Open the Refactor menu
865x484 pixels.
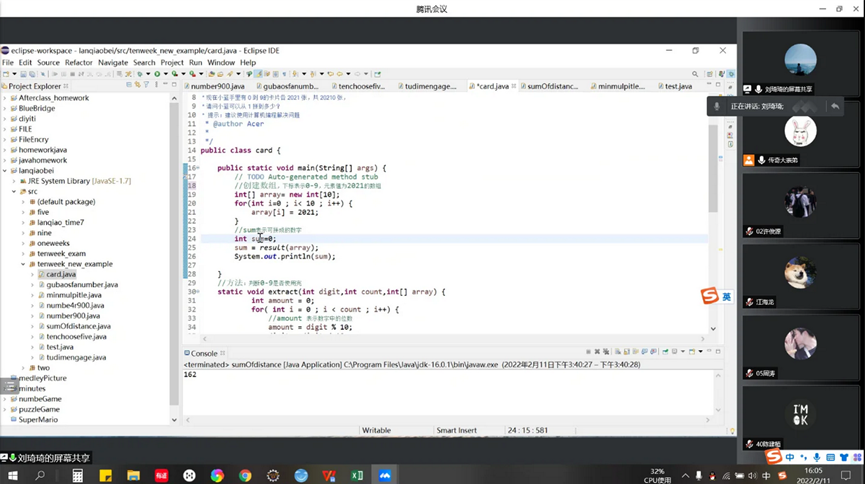79,62
